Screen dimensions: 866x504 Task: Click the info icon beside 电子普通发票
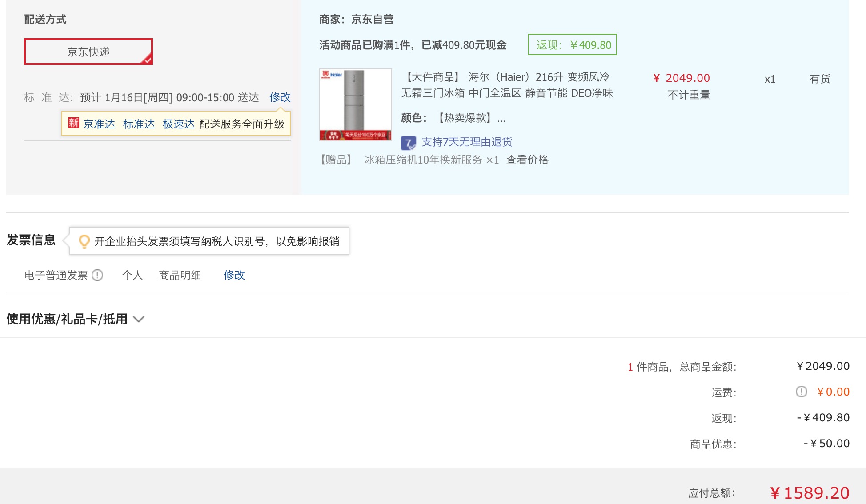coord(97,275)
